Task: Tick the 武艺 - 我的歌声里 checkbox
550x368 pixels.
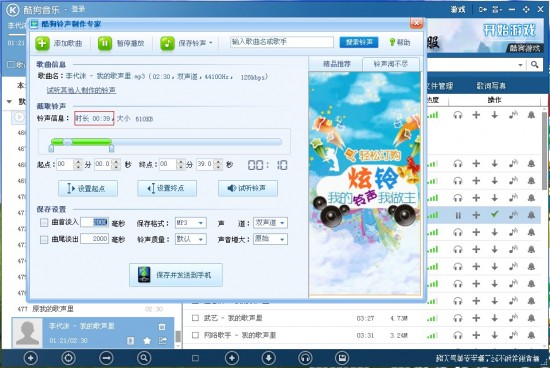Action: click(x=195, y=318)
